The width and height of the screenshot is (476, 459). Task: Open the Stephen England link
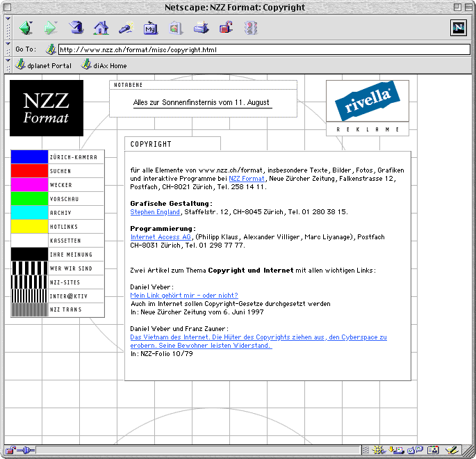155,212
